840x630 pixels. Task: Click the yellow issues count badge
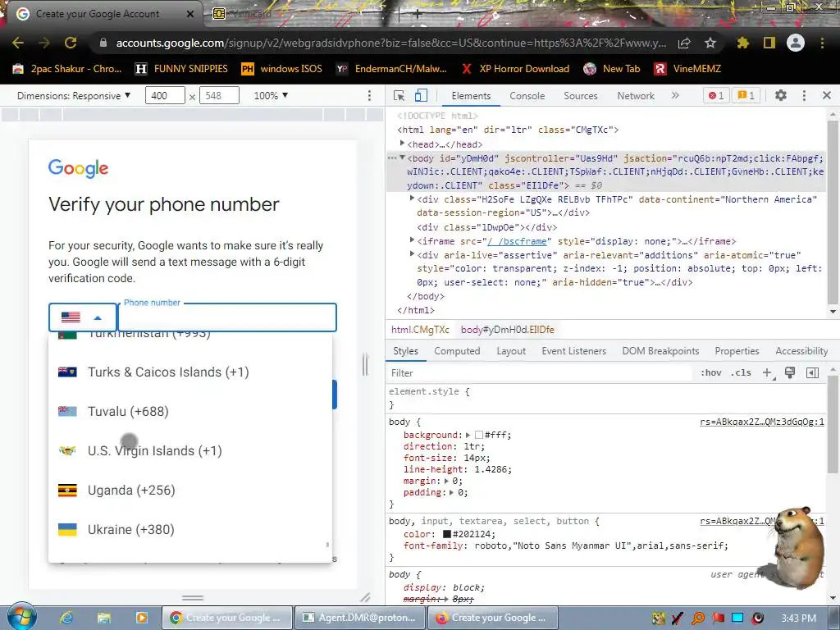click(x=746, y=95)
